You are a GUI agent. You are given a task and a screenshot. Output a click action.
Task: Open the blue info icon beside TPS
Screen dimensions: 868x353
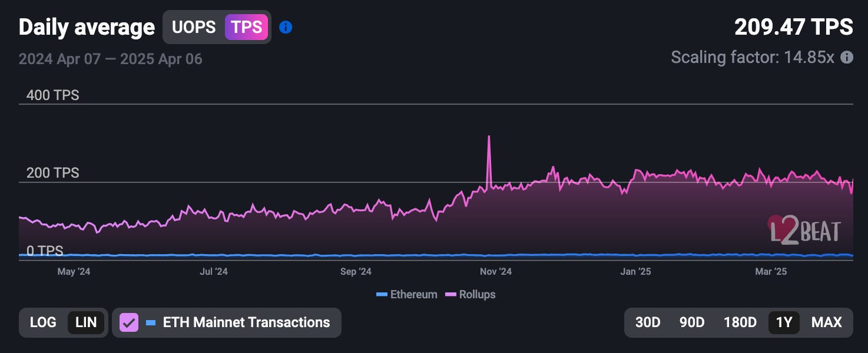(x=286, y=27)
